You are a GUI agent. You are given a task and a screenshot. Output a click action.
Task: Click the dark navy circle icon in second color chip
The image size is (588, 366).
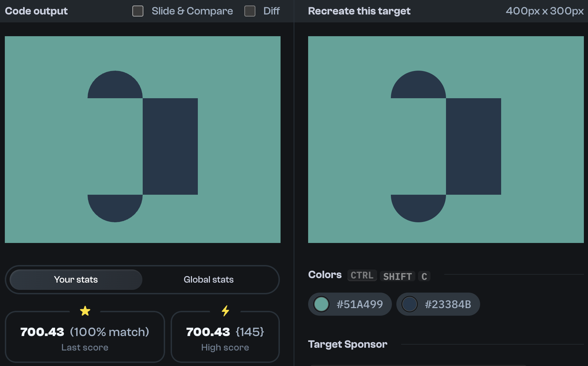410,304
